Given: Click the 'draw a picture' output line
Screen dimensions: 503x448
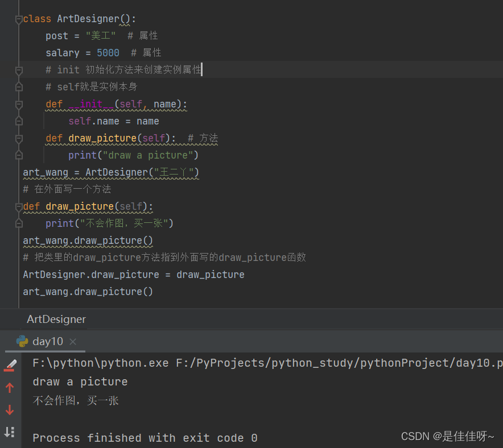Looking at the screenshot, I should (80, 381).
